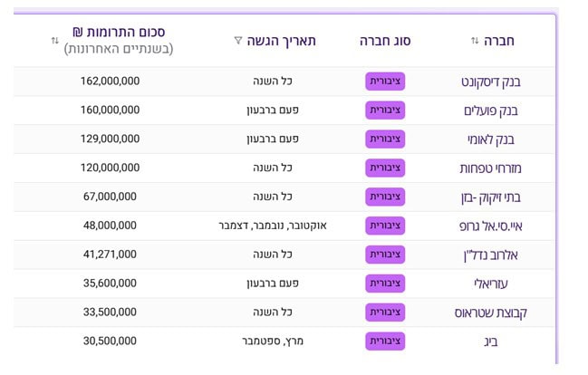The height and width of the screenshot is (375, 588).
Task: Click the בתי זיקוק -בזן company link
Action: click(x=487, y=197)
